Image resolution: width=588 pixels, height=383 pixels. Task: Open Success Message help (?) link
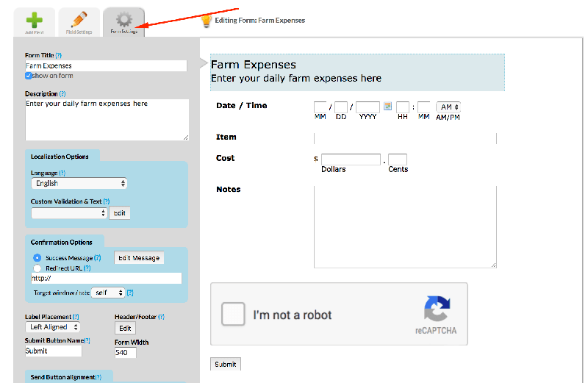tap(98, 258)
